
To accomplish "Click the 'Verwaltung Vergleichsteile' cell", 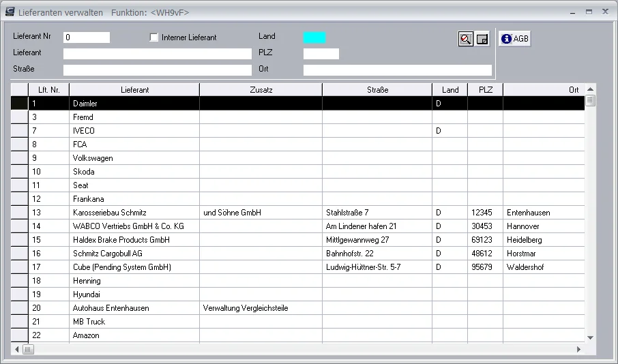I will click(261, 308).
